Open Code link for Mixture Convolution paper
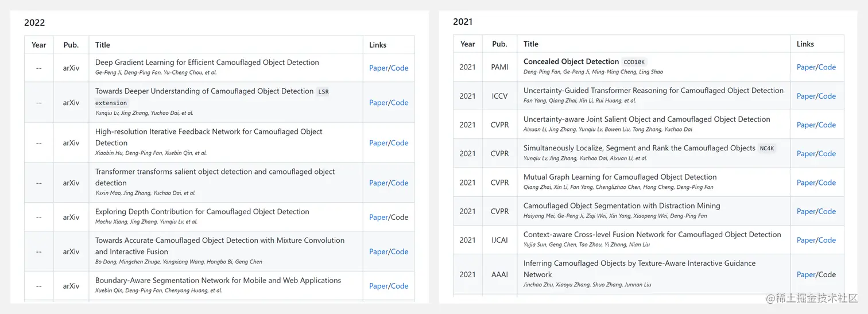Viewport: 868px width, 314px height. point(400,252)
